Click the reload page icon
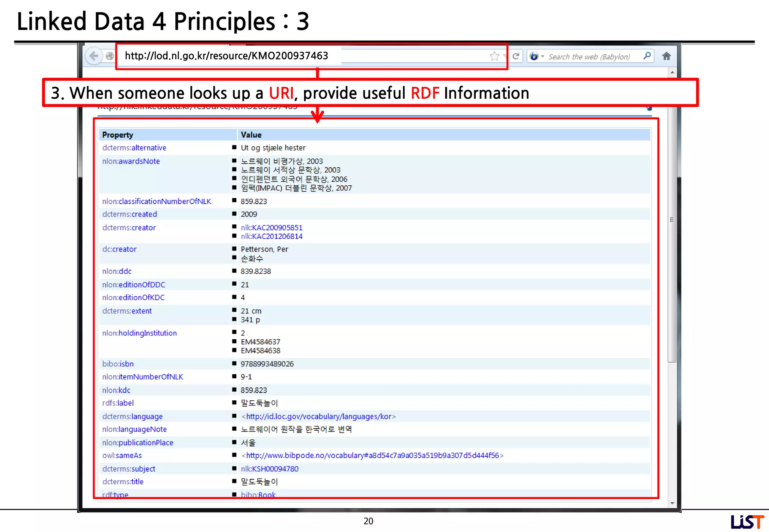Screen dimensions: 769x532 point(516,56)
